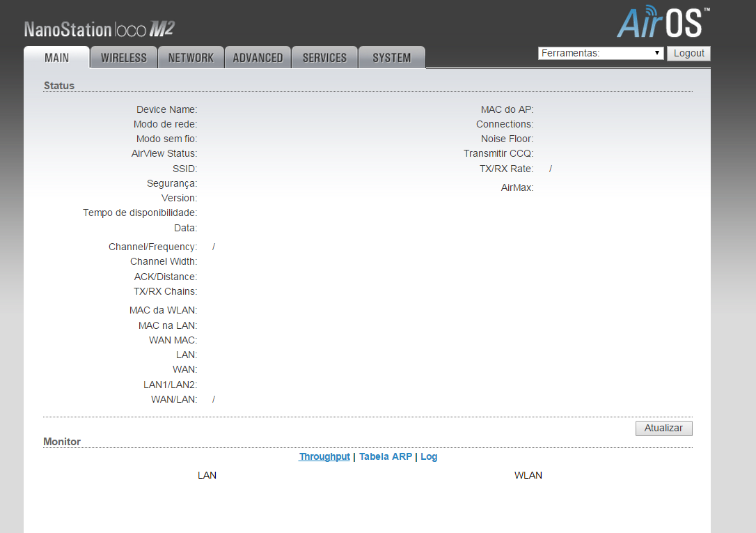Image resolution: width=756 pixels, height=533 pixels.
Task: Click the Atualizar button
Action: [x=663, y=428]
